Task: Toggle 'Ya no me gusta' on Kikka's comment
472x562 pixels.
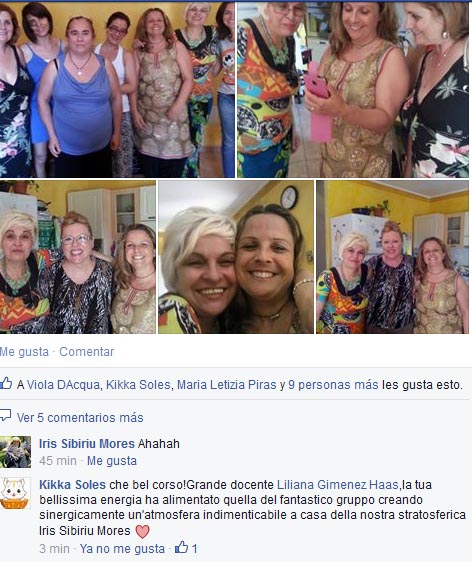Action: click(x=122, y=548)
